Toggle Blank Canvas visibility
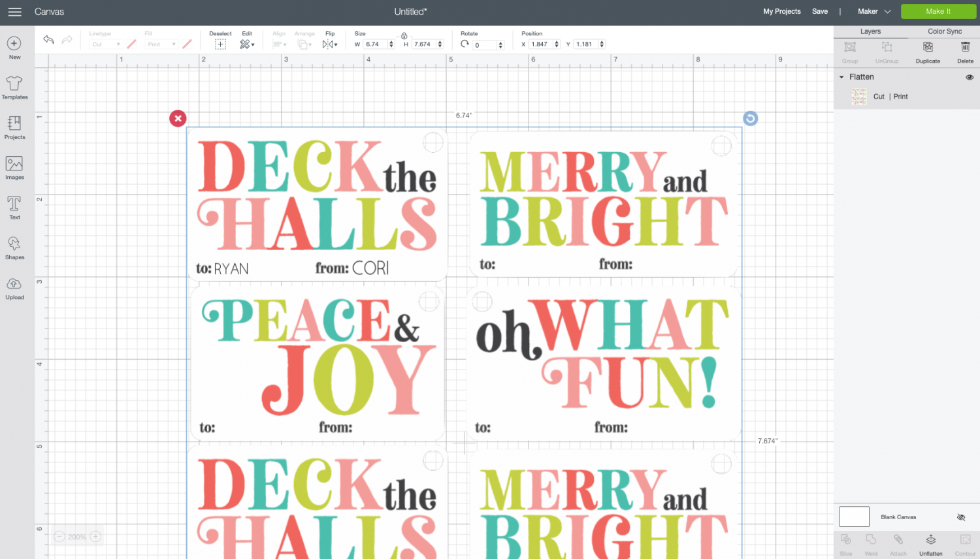 pos(961,517)
